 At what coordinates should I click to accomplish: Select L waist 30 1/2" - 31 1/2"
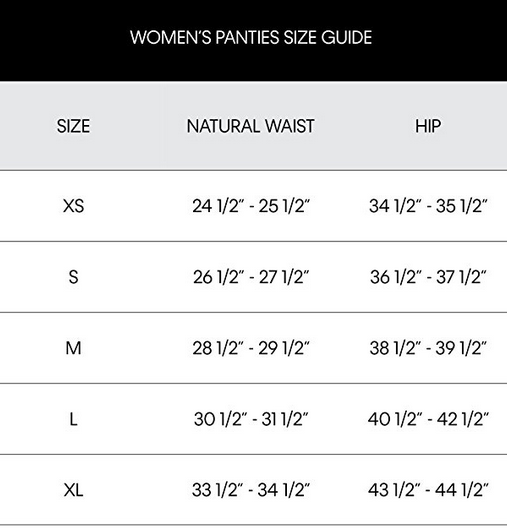pos(251,419)
